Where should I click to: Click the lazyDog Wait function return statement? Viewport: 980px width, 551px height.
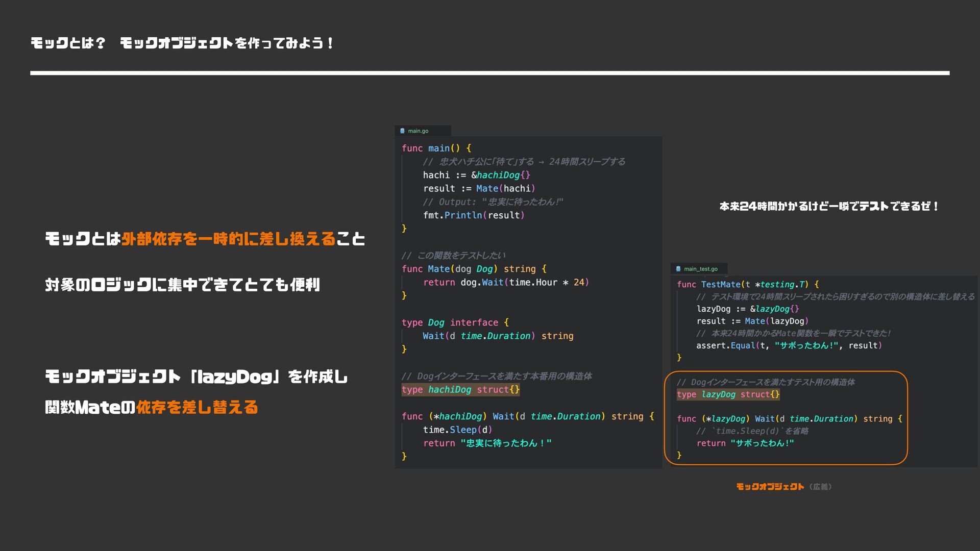pos(745,443)
